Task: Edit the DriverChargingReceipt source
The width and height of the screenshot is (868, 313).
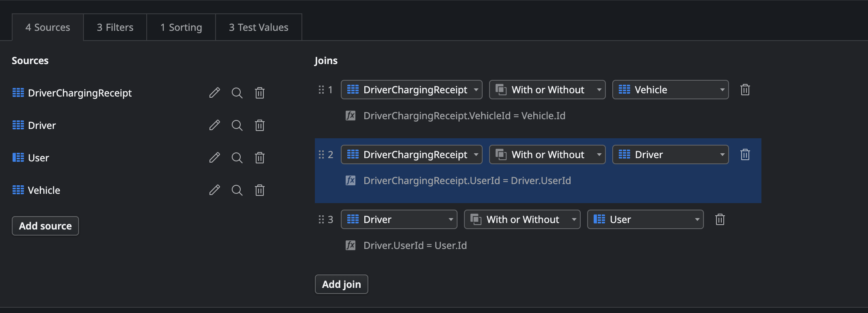Action: tap(214, 93)
